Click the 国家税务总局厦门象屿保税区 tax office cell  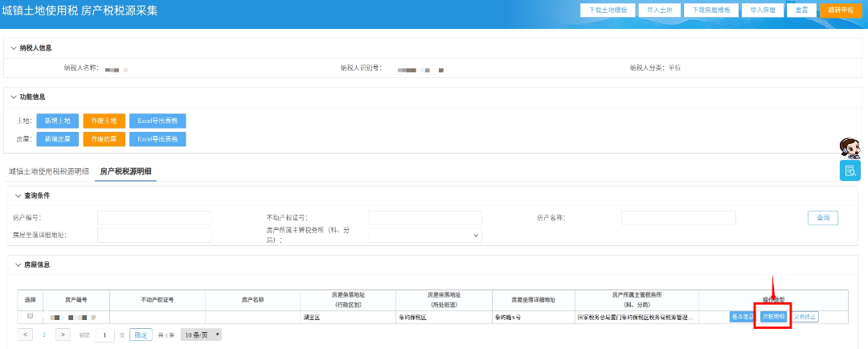click(637, 318)
